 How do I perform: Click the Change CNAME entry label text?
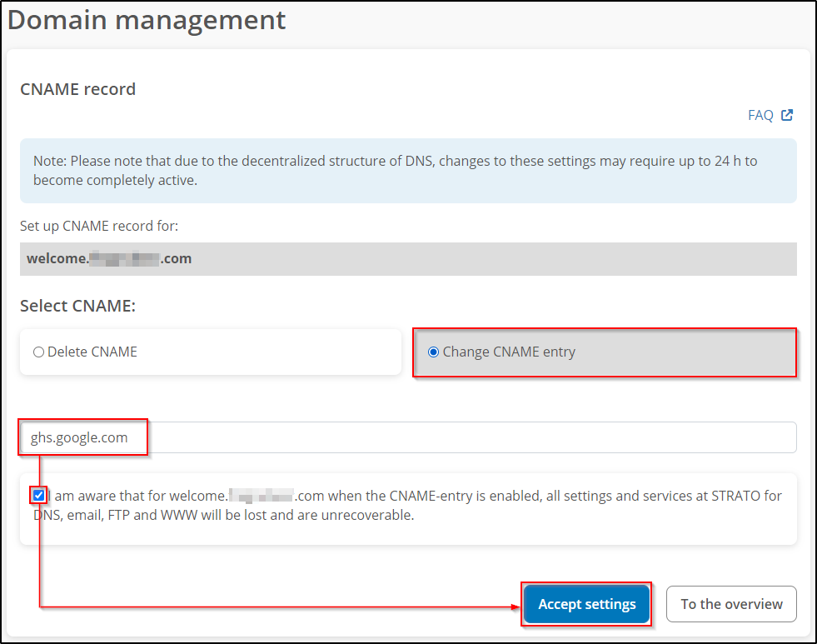pyautogui.click(x=509, y=352)
